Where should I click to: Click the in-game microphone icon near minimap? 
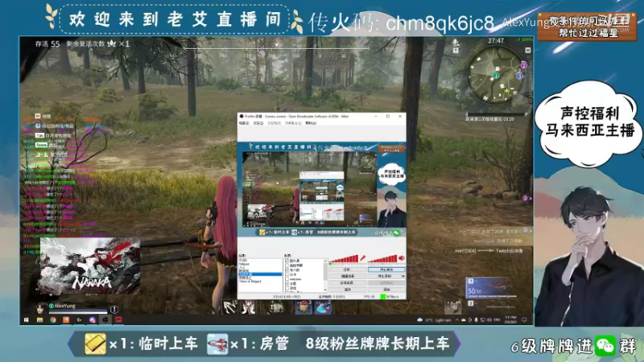coord(456,42)
